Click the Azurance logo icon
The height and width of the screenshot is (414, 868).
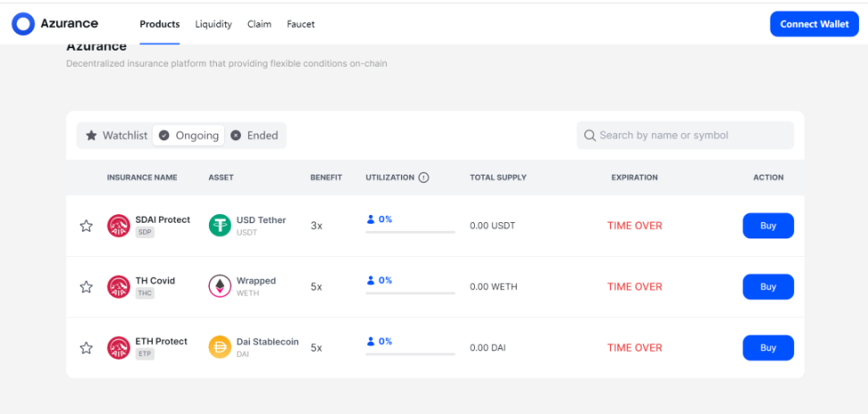pyautogui.click(x=23, y=24)
